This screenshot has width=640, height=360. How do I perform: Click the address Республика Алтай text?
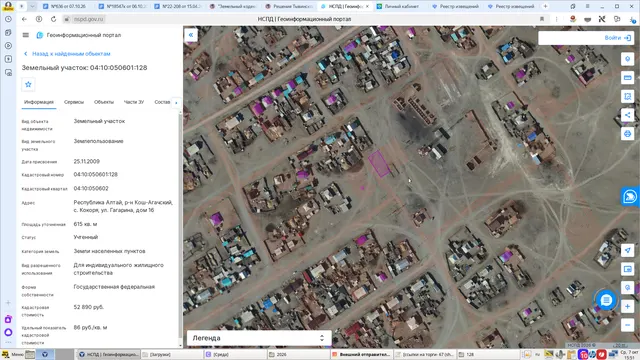click(123, 206)
